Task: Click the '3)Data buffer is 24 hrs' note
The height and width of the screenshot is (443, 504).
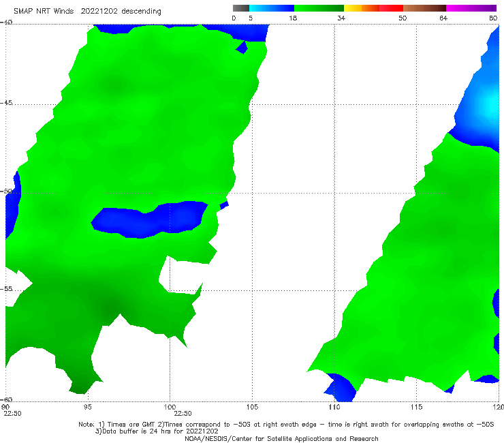Action: point(157,431)
